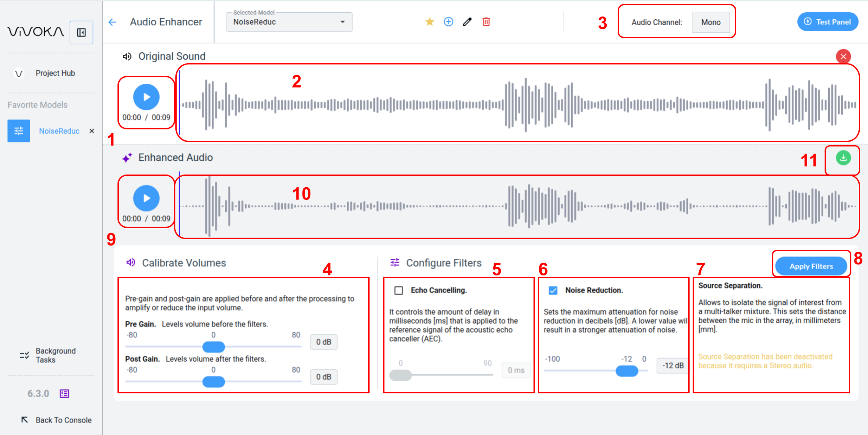
Task: Add a new model with plus icon
Action: pyautogui.click(x=448, y=21)
